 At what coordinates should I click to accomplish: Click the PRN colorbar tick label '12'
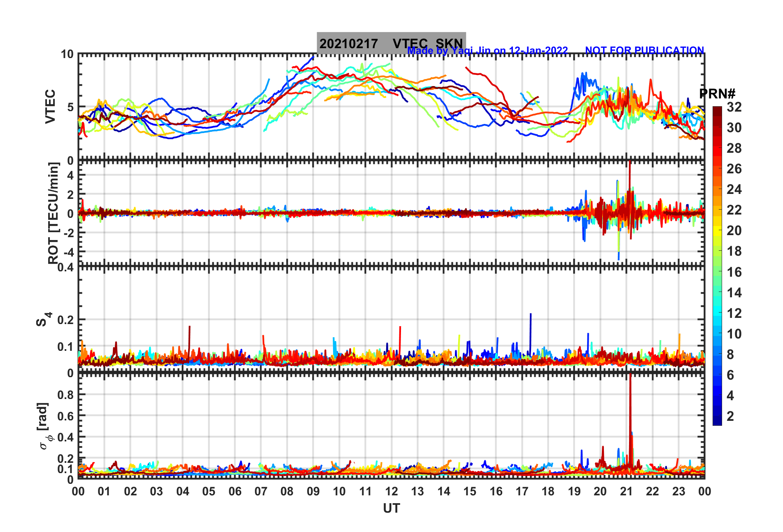(734, 313)
